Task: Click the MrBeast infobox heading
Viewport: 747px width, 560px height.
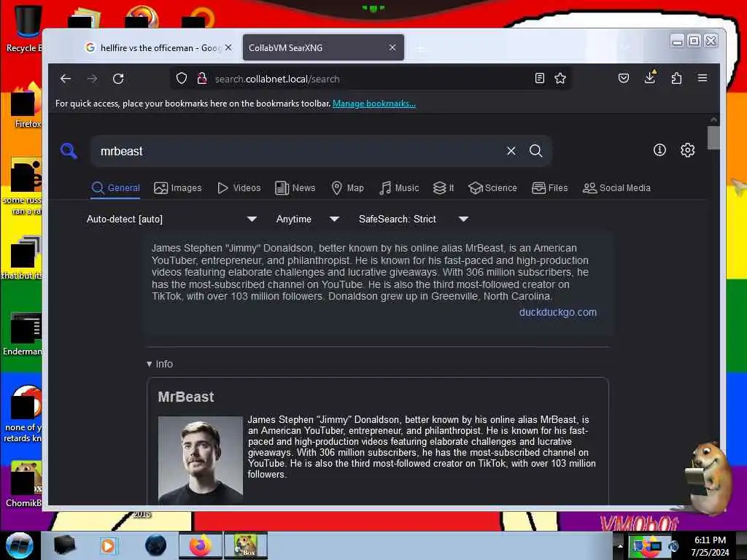Action: point(186,397)
